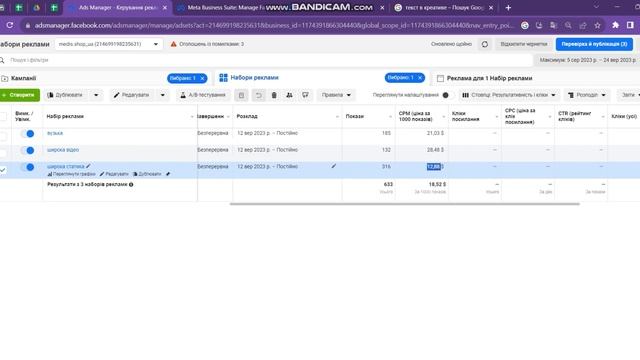The width and height of the screenshot is (640, 360).
Task: Open Стовпці: Результативність і кліки dropdown
Action: 509,95
